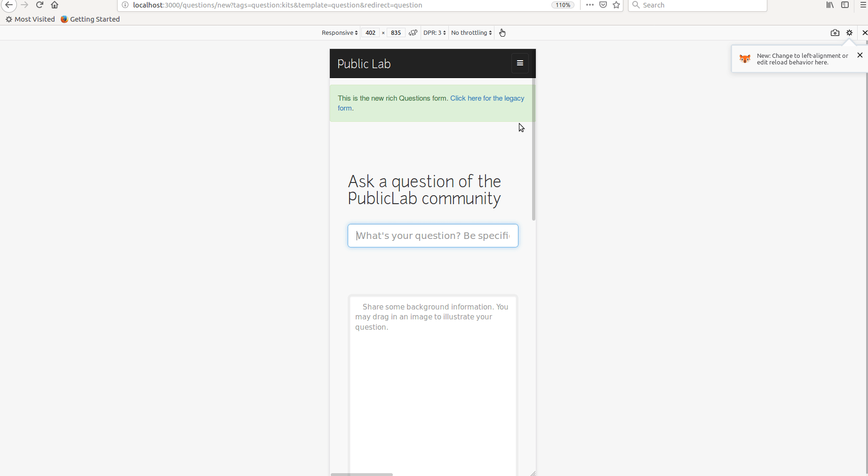Save page to Pocket
The image size is (868, 476).
(x=603, y=5)
